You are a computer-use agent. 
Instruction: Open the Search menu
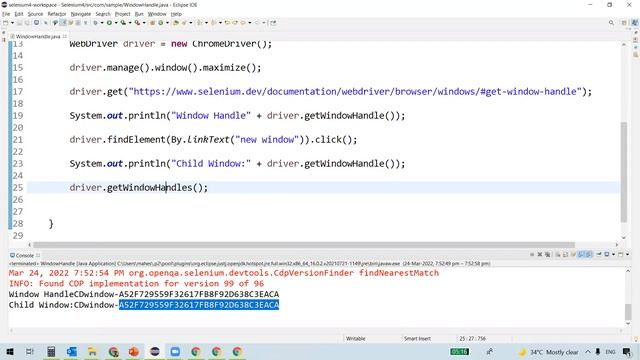click(x=103, y=14)
